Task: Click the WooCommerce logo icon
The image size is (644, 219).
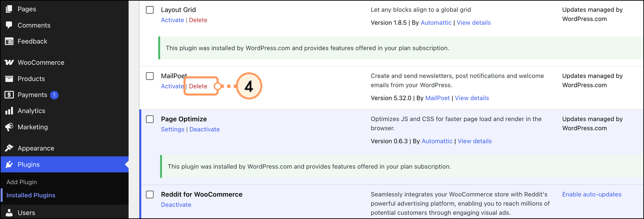Action: tap(9, 62)
